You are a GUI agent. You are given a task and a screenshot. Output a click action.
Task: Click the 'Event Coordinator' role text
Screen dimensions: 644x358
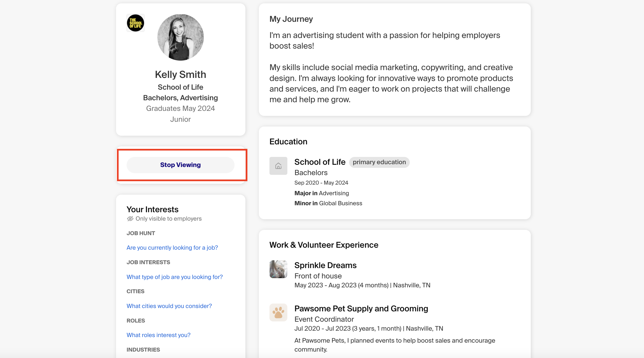tap(324, 319)
